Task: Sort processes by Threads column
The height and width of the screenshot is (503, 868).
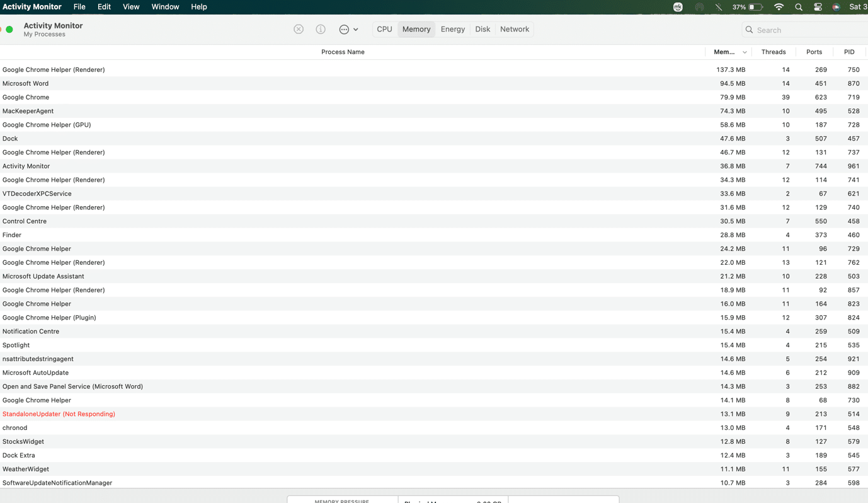Action: 773,52
